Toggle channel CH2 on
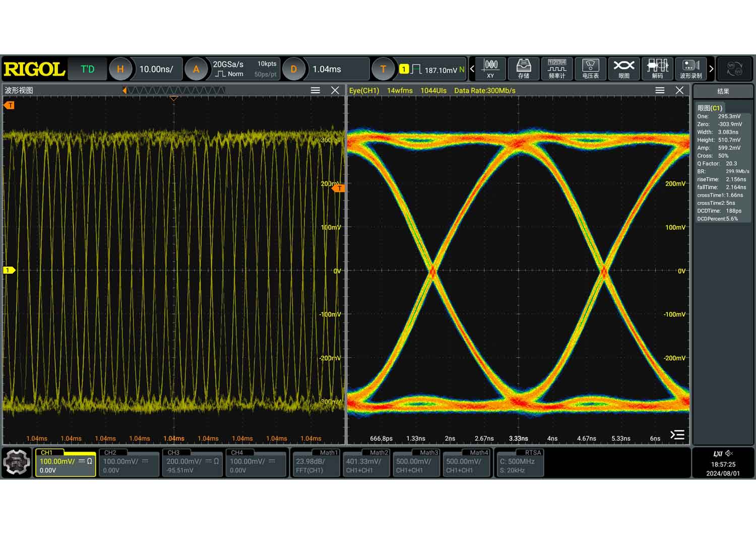The image size is (756, 534). [129, 462]
